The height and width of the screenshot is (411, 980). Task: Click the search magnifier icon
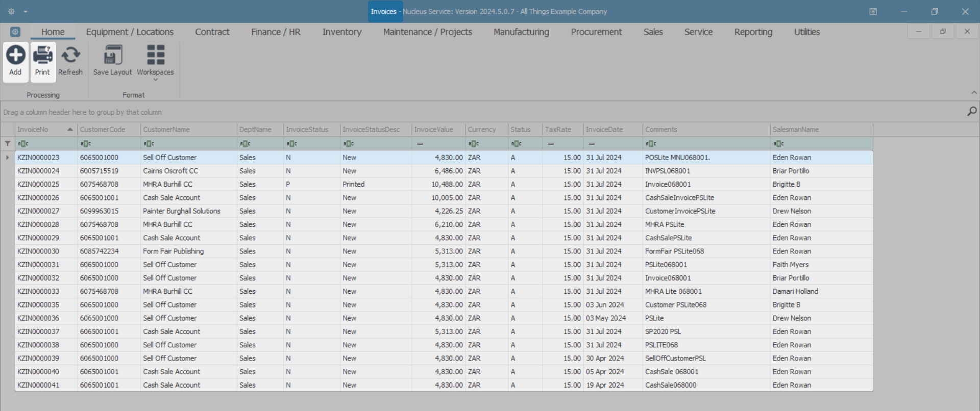click(x=971, y=111)
